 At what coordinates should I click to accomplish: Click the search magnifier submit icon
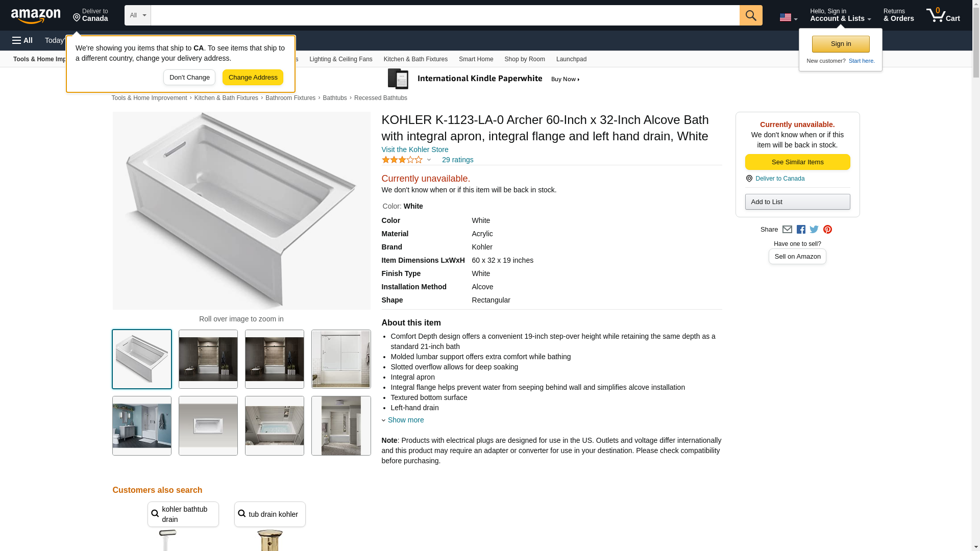coord(750,15)
